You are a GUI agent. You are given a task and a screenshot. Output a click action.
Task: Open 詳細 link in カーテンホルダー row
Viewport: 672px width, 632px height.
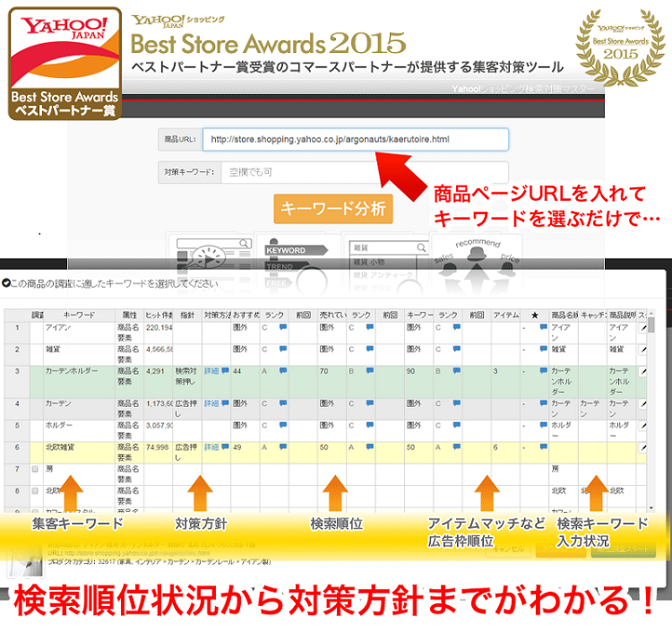[x=211, y=371]
